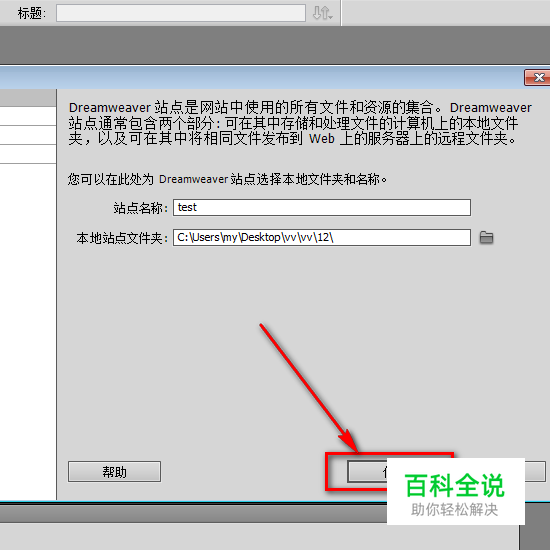Click the 站点名称 field containing test
Screen dimensions: 550x550
coord(322,208)
